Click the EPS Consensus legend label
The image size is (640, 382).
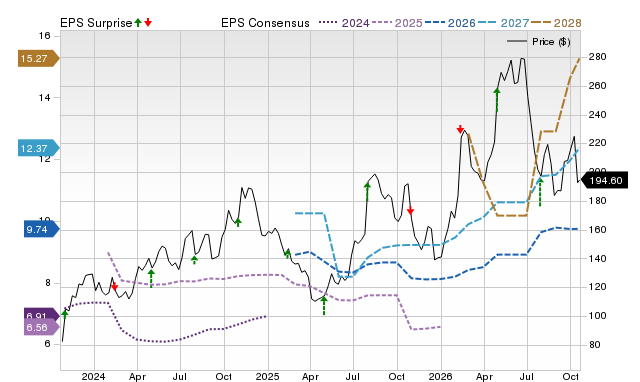coord(265,23)
